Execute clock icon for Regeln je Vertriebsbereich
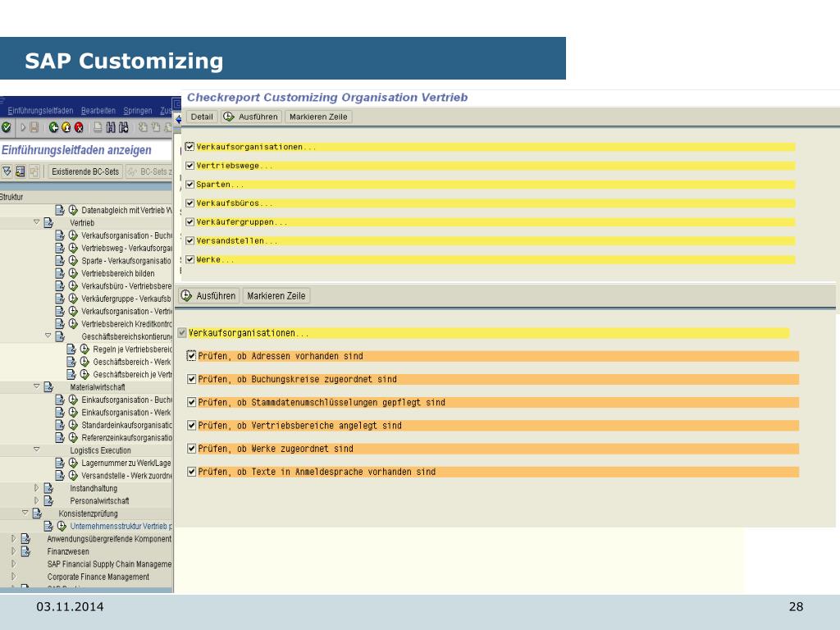 [84, 349]
